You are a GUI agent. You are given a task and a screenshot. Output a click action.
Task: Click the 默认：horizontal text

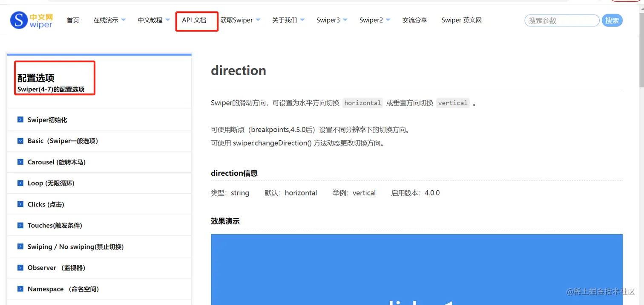click(291, 193)
